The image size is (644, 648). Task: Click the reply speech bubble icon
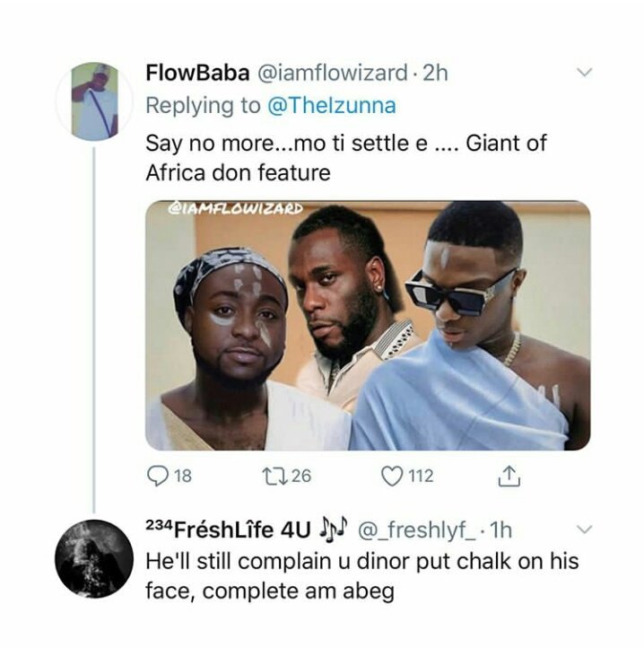pyautogui.click(x=158, y=477)
